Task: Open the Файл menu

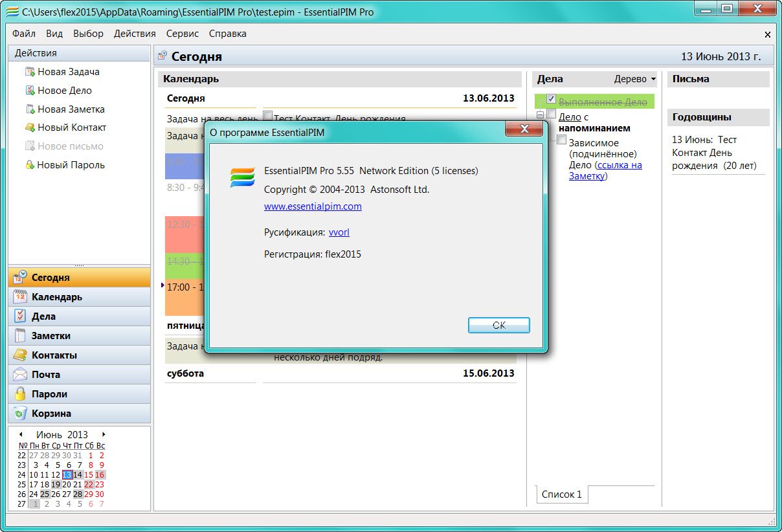Action: click(x=24, y=34)
